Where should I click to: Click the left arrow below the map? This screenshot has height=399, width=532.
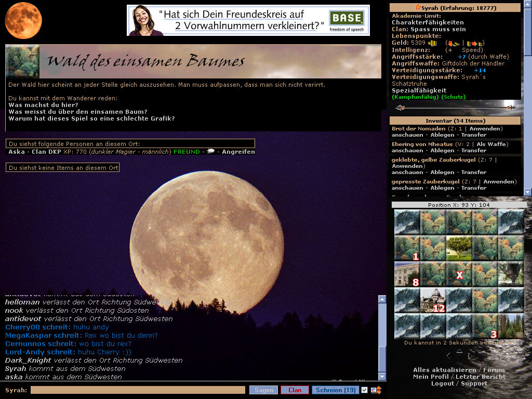pyautogui.click(x=448, y=356)
